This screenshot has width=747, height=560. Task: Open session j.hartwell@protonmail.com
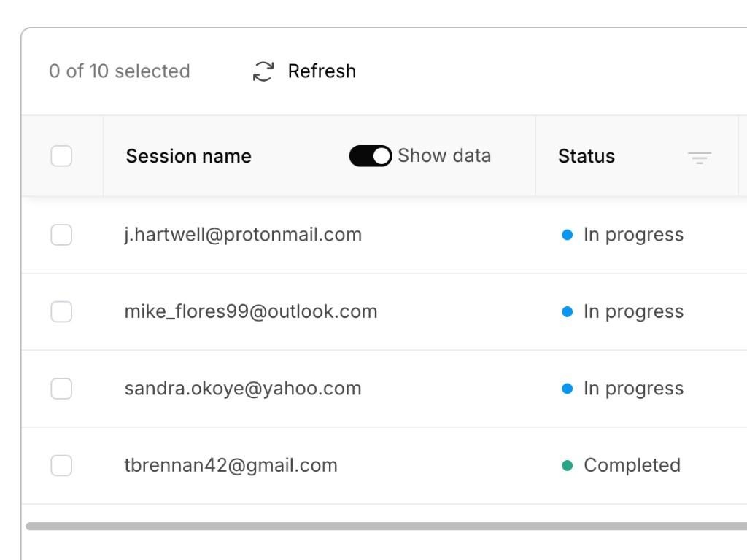(243, 235)
